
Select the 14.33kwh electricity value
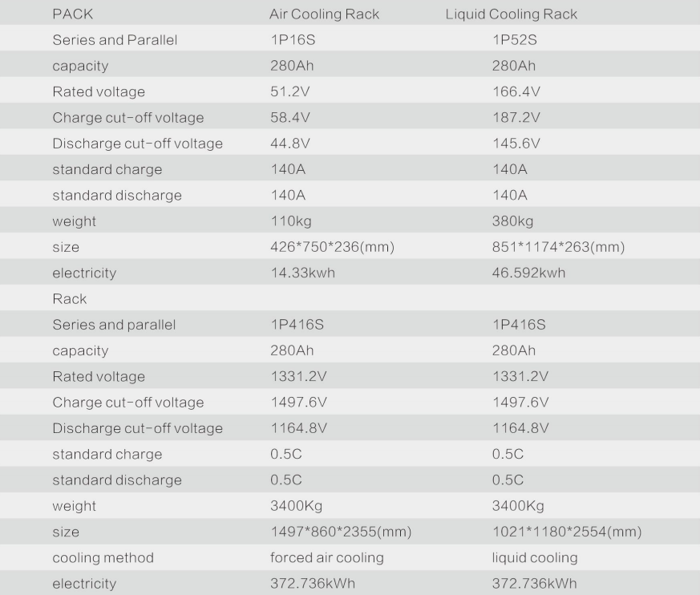[x=302, y=273]
